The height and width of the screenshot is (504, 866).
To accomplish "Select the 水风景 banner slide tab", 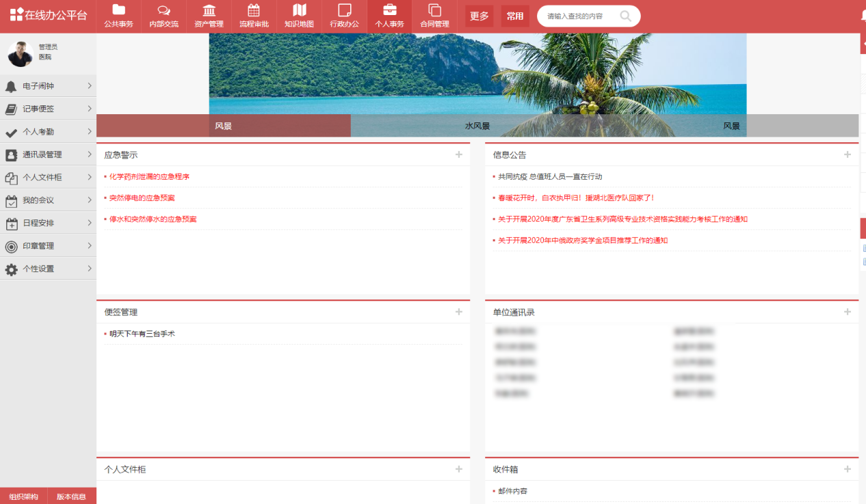I will tap(477, 126).
